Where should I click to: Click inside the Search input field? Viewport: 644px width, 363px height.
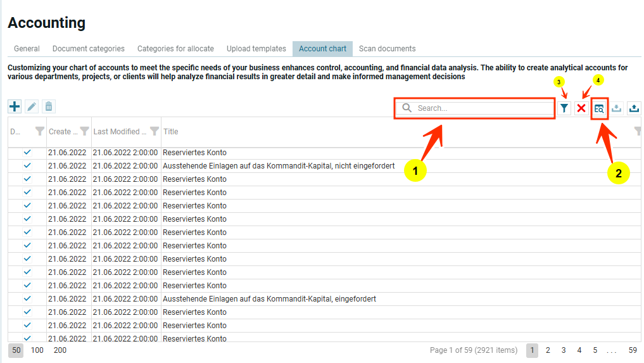[x=481, y=108]
